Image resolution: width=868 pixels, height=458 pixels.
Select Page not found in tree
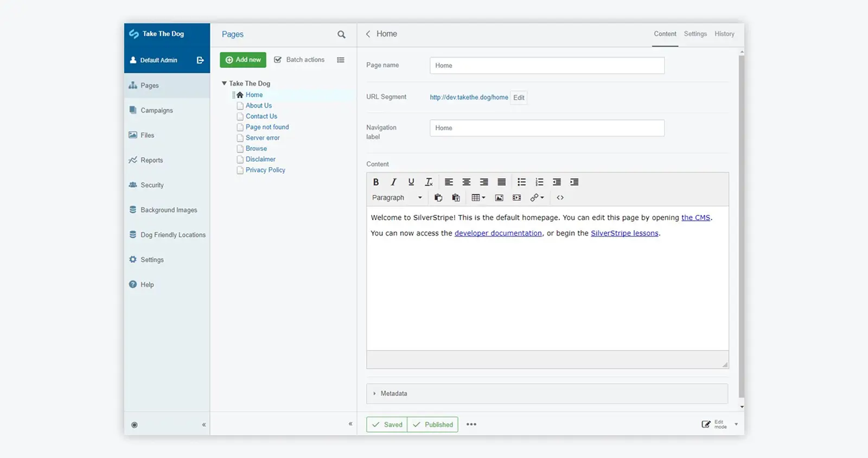click(267, 128)
